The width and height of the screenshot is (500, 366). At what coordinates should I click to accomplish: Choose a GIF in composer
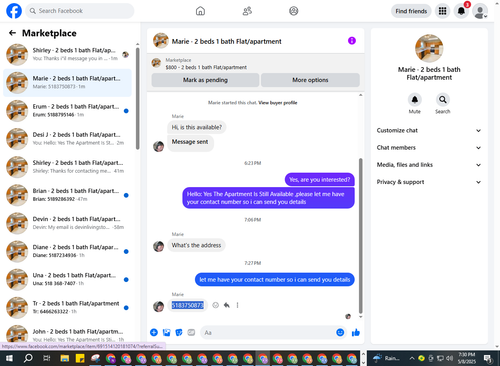tap(191, 332)
